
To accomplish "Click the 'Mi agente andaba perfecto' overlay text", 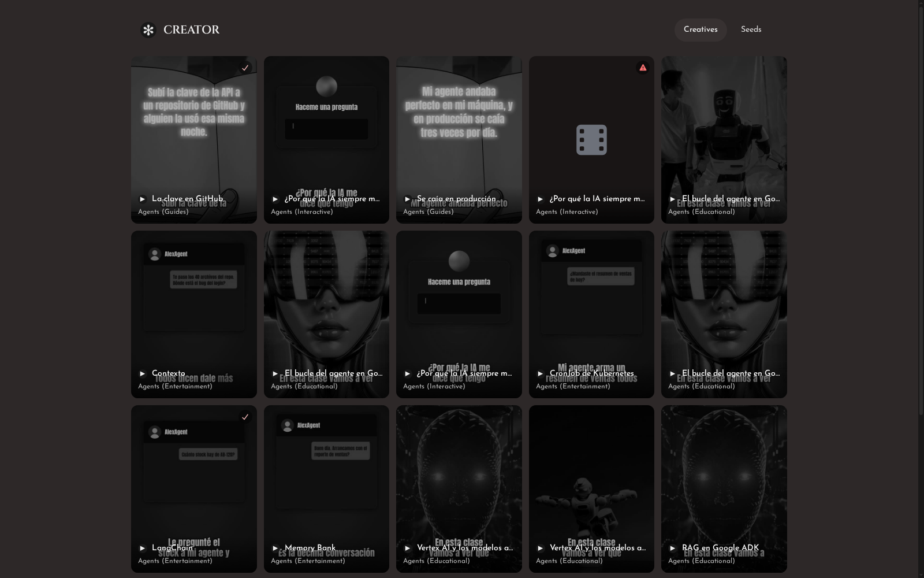I will pos(459,112).
